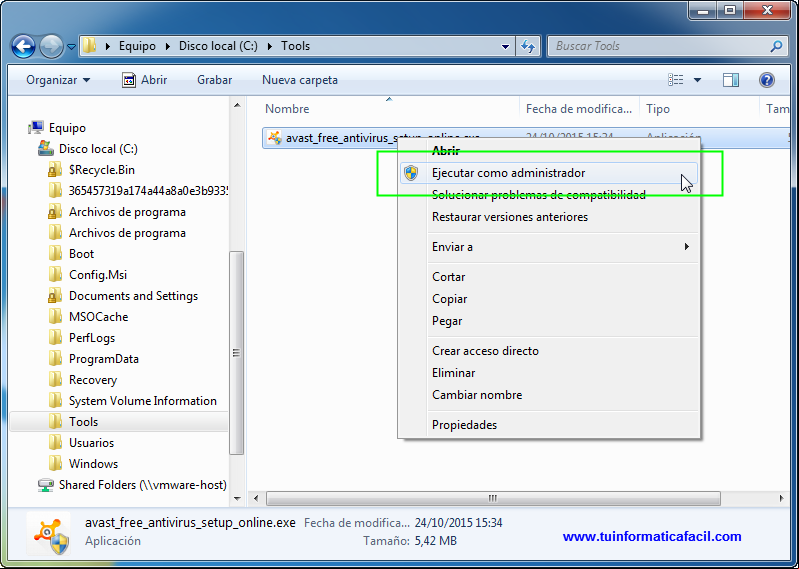Image resolution: width=799 pixels, height=569 pixels.
Task: Refresh the folder with the refresh icon
Action: [x=528, y=46]
